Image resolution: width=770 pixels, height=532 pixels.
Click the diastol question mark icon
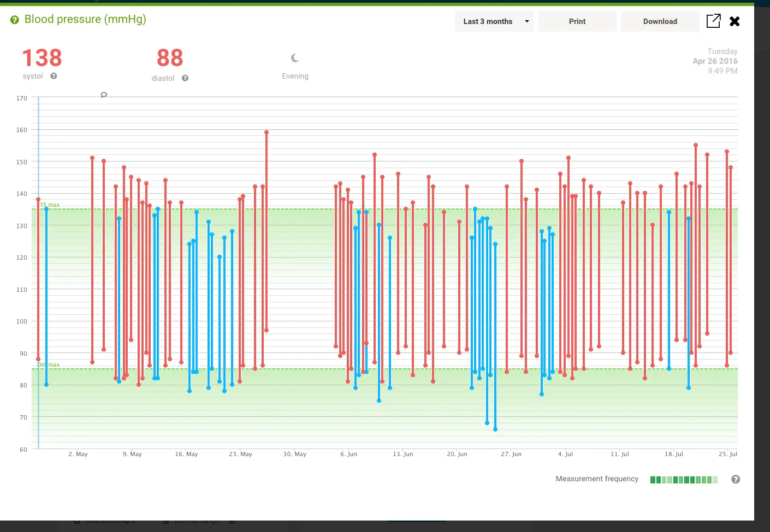pos(185,78)
